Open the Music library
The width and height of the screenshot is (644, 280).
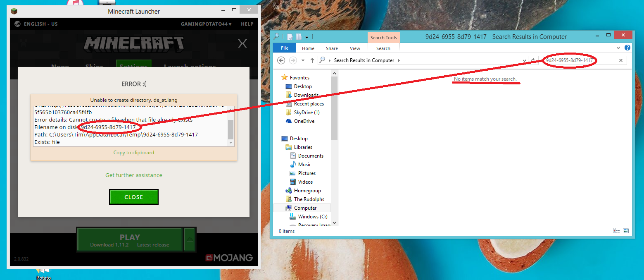300,165
